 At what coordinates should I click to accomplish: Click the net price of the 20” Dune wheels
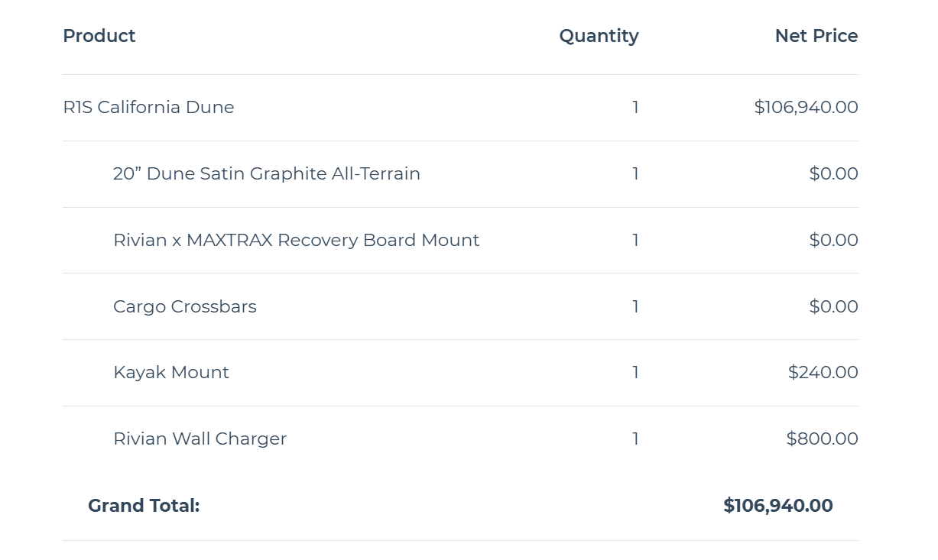point(833,173)
